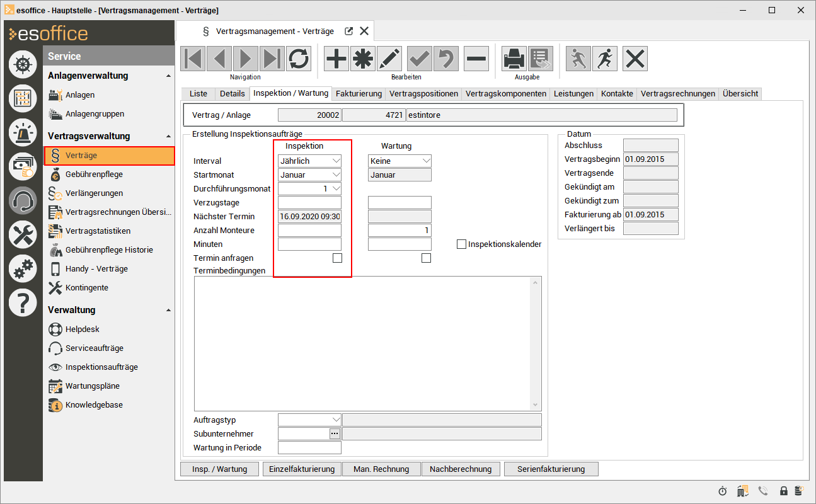Click the asterisk copy record icon
This screenshot has width=816, height=504.
(363, 59)
